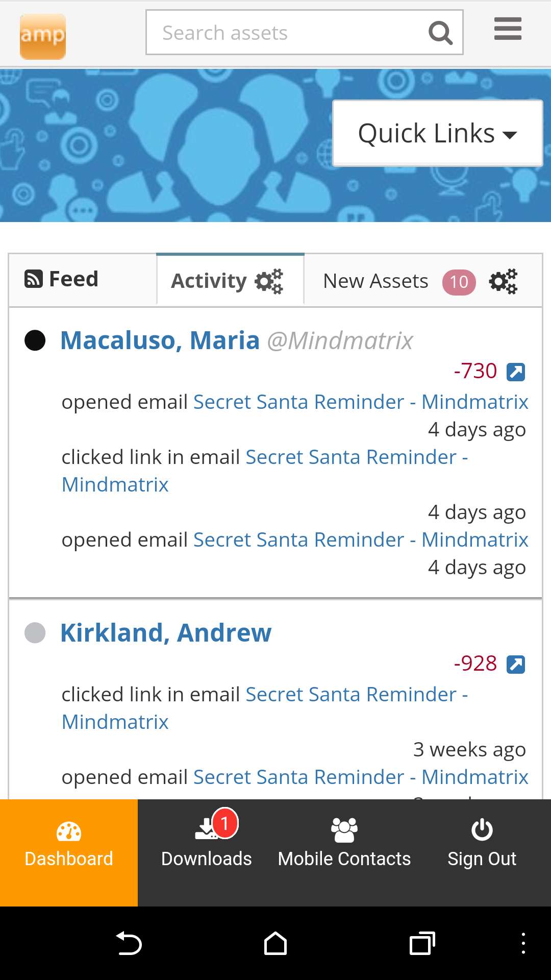
Task: Open Kirkland, Andrew contact link
Action: [166, 633]
